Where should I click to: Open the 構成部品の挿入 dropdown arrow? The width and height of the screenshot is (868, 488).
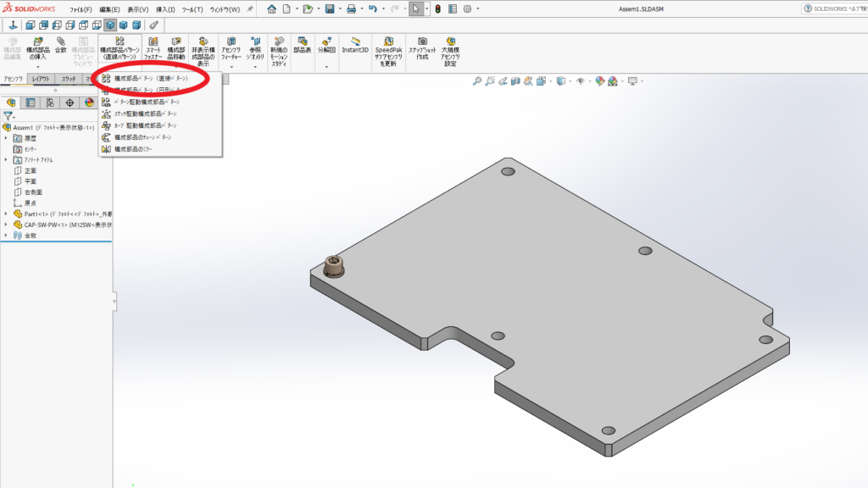[x=37, y=67]
